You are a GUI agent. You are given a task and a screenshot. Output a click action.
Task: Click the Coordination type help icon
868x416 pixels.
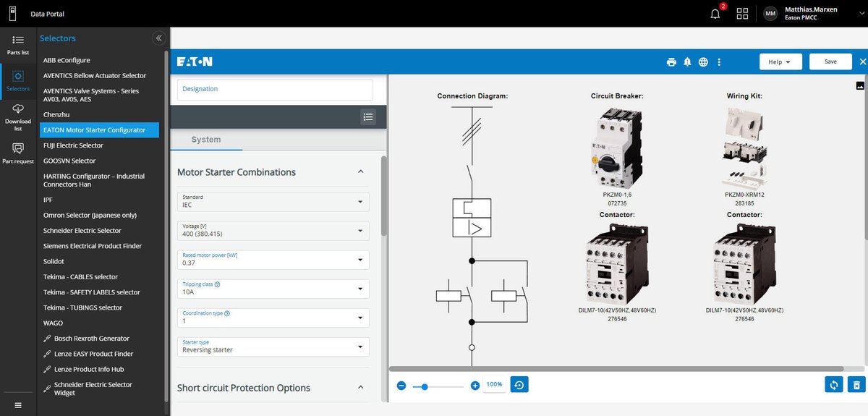[227, 313]
